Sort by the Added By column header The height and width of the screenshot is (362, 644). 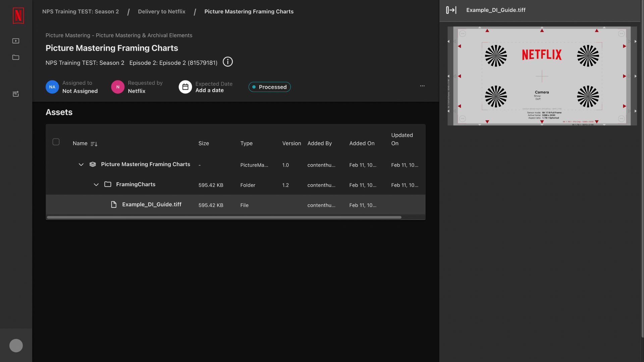coord(320,143)
